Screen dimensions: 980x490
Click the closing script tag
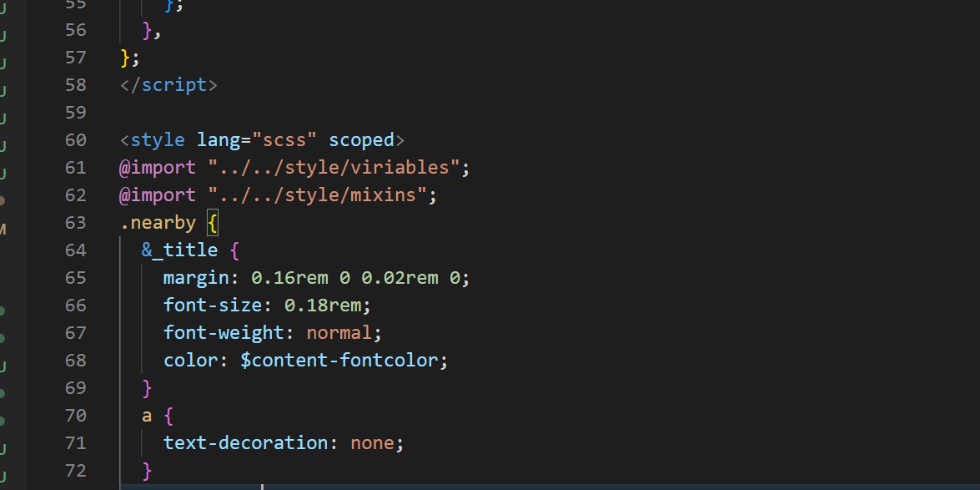pyautogui.click(x=168, y=84)
